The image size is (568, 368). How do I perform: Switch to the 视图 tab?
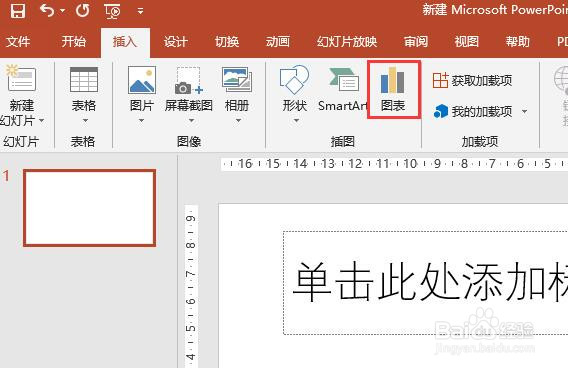(x=467, y=42)
